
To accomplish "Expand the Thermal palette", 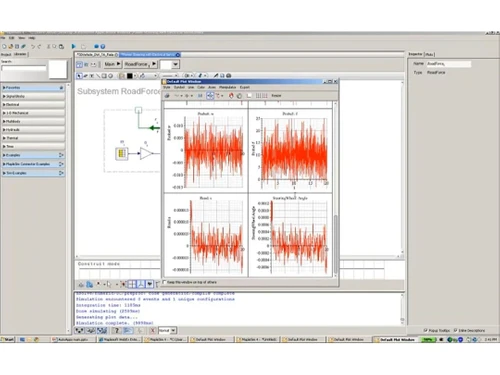I will click(33, 138).
